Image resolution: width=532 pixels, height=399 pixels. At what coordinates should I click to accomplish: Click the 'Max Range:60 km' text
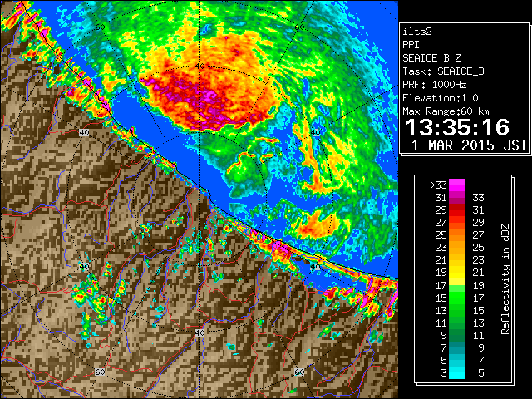[446, 111]
